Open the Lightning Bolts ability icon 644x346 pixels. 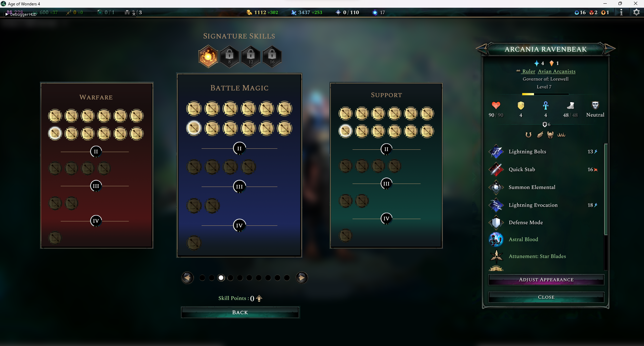496,152
